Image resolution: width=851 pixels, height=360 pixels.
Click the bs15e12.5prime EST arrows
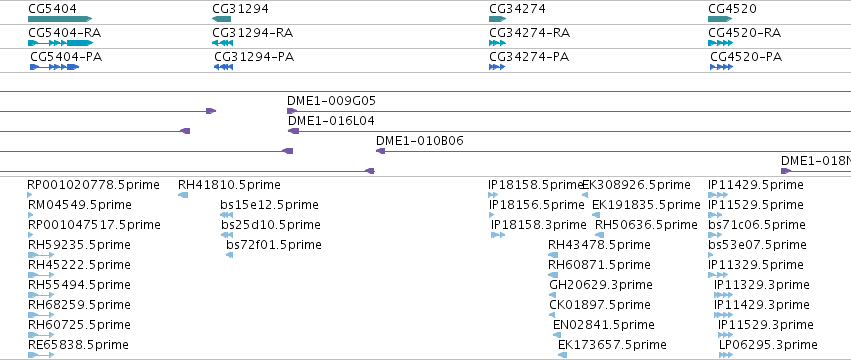pos(226,215)
